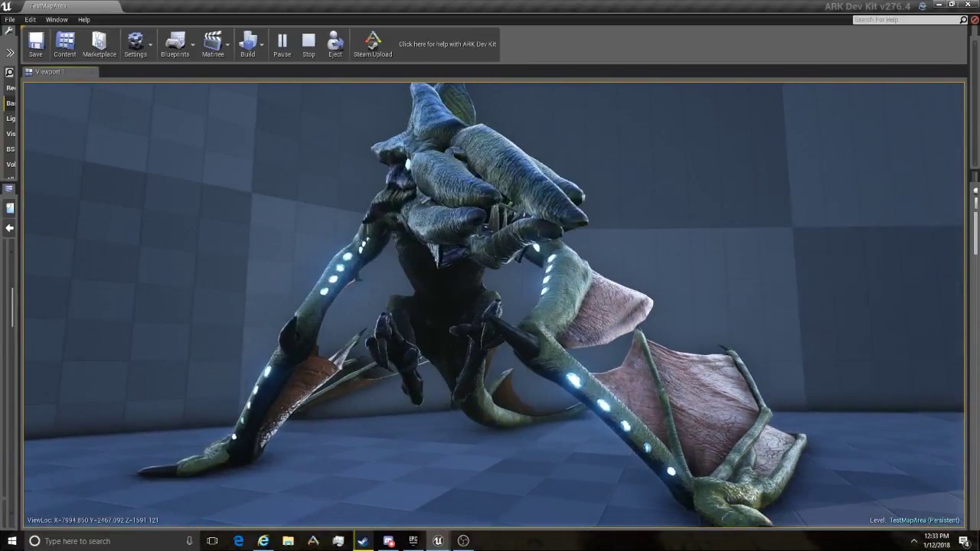Click the modes panel wrench icon

coord(9,31)
